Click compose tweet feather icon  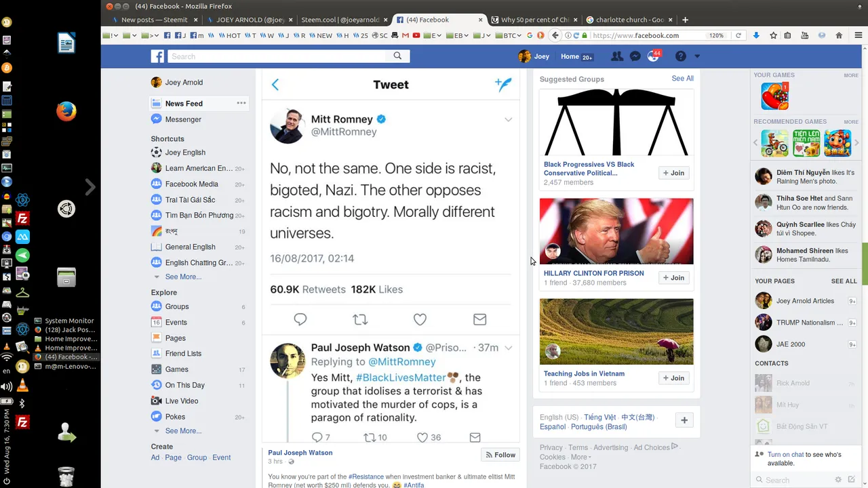503,84
